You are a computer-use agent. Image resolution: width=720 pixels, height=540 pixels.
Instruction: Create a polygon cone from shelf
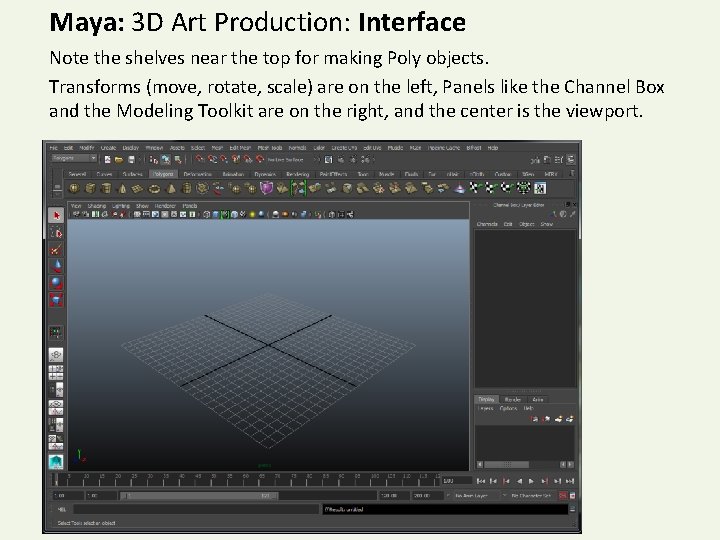click(122, 188)
